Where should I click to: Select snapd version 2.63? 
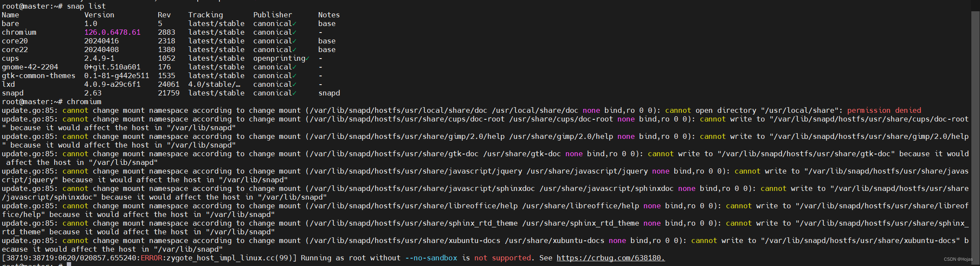[93, 93]
